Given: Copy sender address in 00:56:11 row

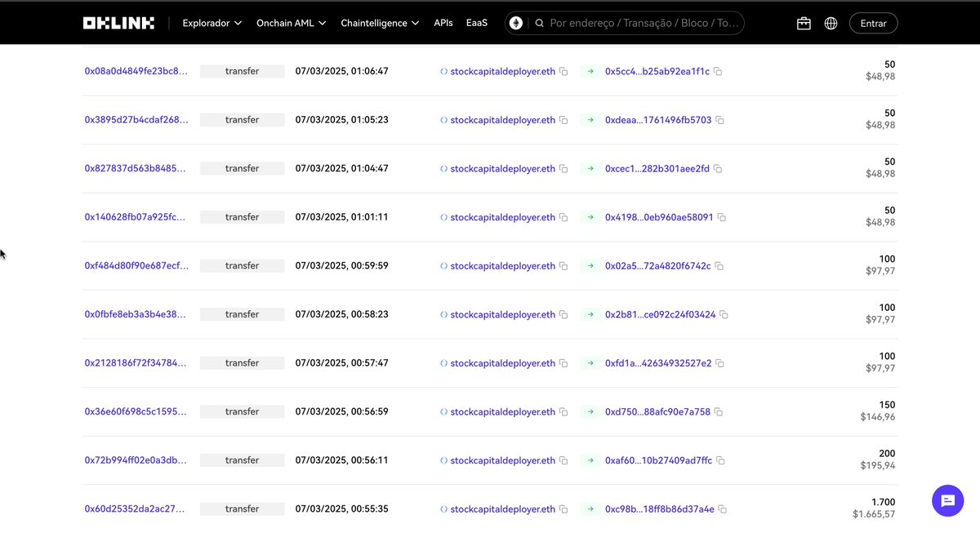Looking at the screenshot, I should pyautogui.click(x=563, y=461).
